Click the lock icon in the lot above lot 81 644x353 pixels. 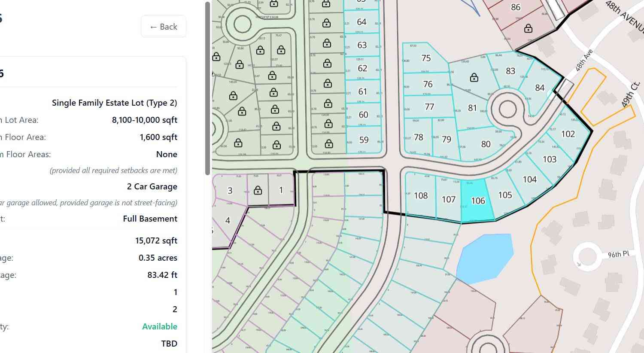pyautogui.click(x=474, y=77)
